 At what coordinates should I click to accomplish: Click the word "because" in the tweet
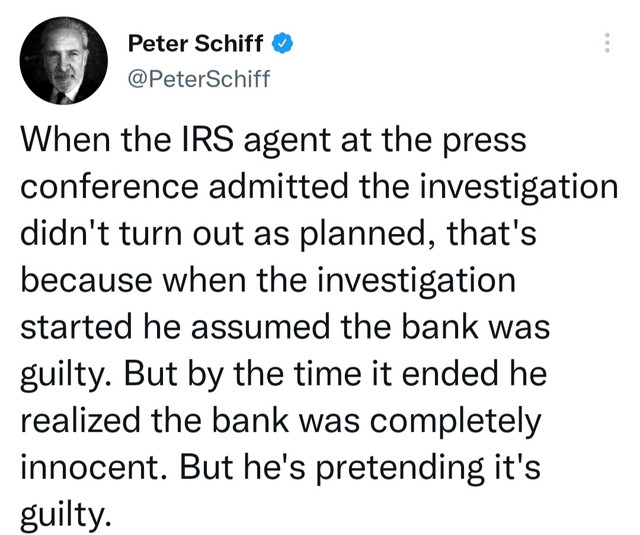87,280
